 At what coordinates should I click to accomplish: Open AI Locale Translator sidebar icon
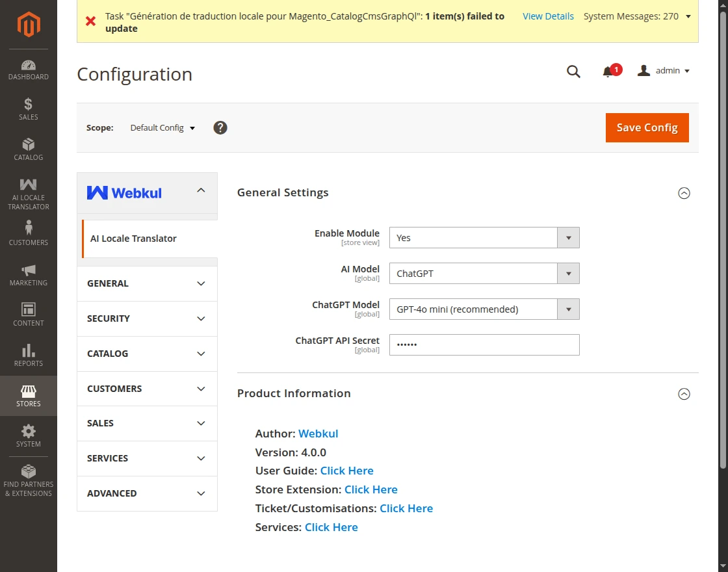[28, 193]
